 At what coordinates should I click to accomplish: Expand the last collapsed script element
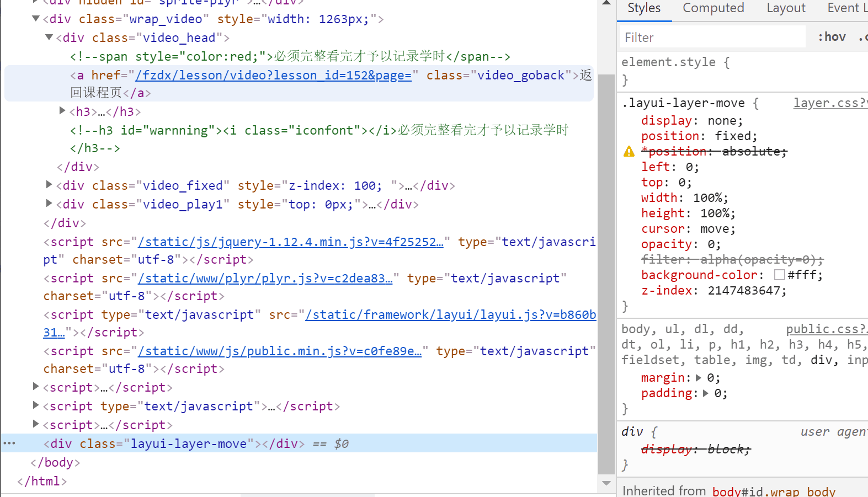(x=36, y=424)
